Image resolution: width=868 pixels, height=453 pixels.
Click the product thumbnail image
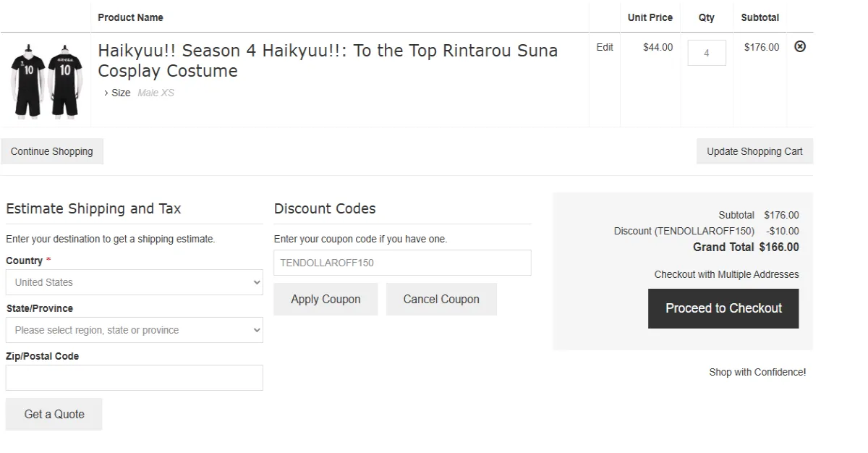point(45,80)
